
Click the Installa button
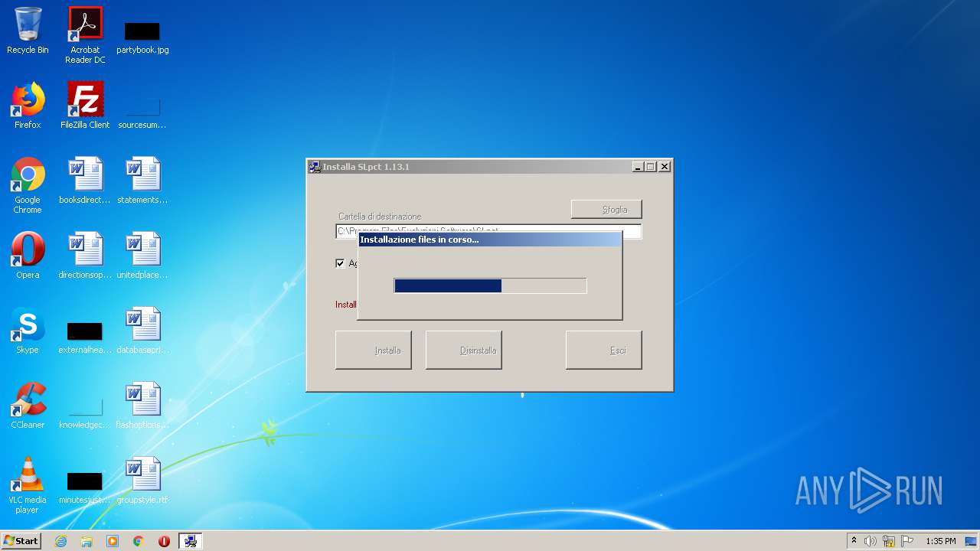pyautogui.click(x=374, y=350)
